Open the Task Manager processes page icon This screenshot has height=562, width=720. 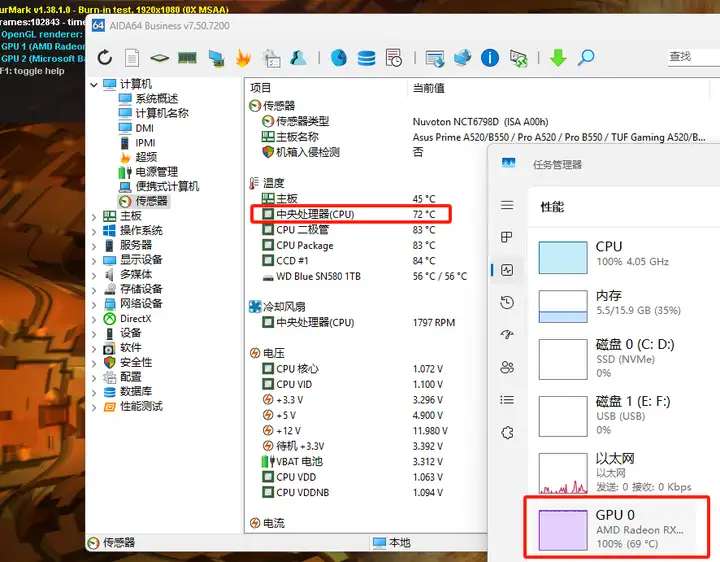[x=507, y=237]
